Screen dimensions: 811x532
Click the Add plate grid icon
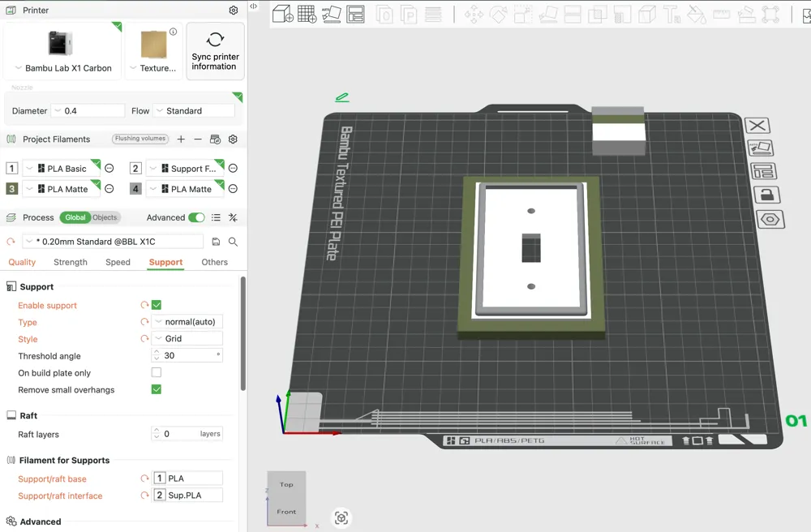pos(307,14)
